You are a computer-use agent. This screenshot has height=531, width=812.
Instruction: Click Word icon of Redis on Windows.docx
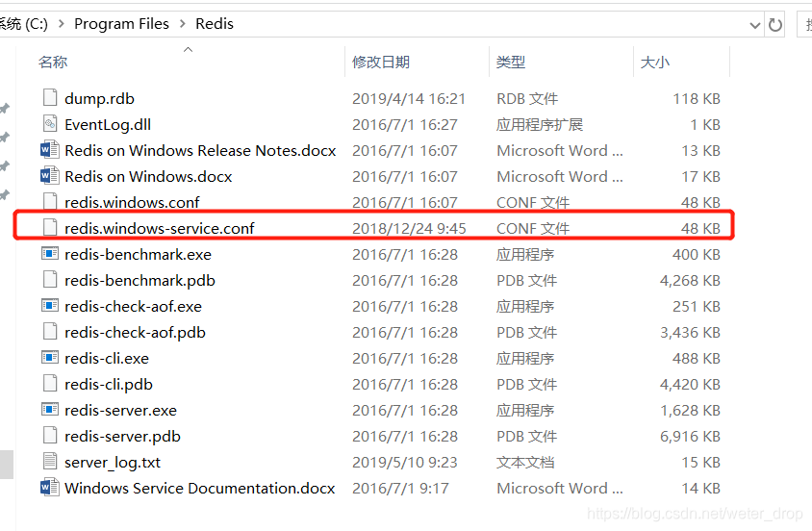[50, 175]
